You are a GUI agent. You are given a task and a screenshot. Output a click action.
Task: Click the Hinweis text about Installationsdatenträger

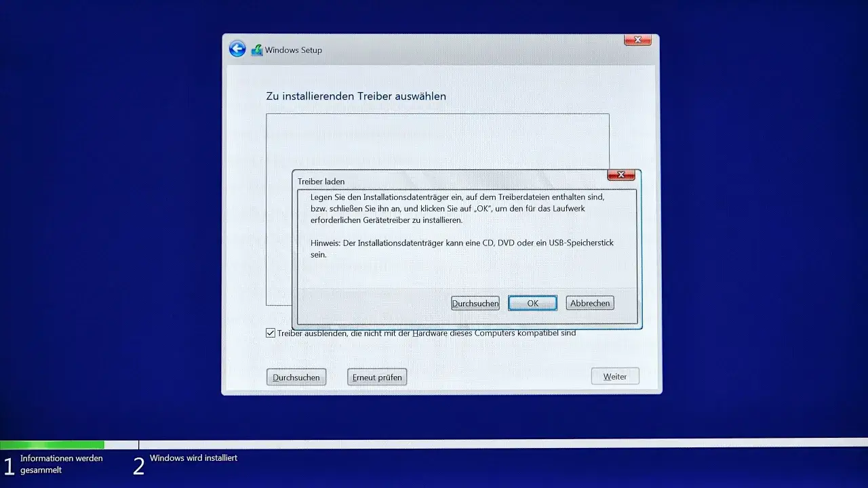click(462, 249)
